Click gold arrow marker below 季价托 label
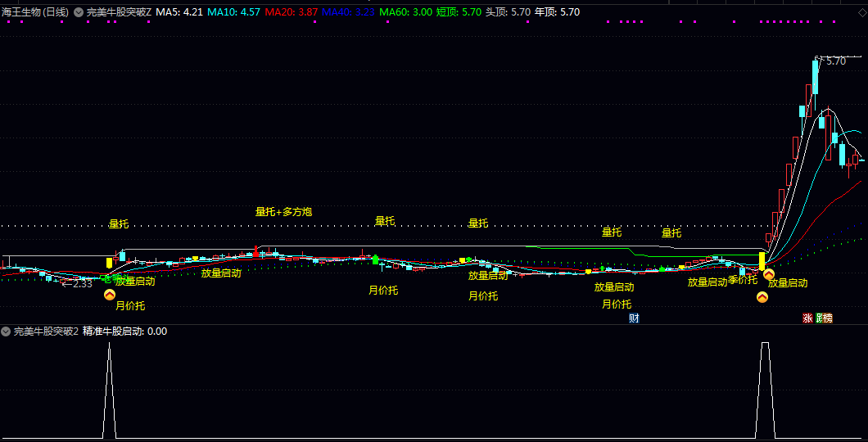868x442 pixels. tap(762, 297)
